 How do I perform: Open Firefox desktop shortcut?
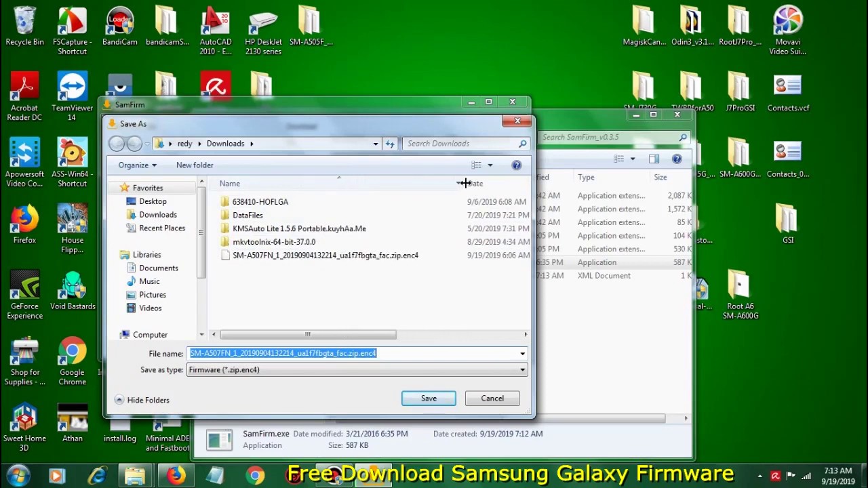[24, 225]
